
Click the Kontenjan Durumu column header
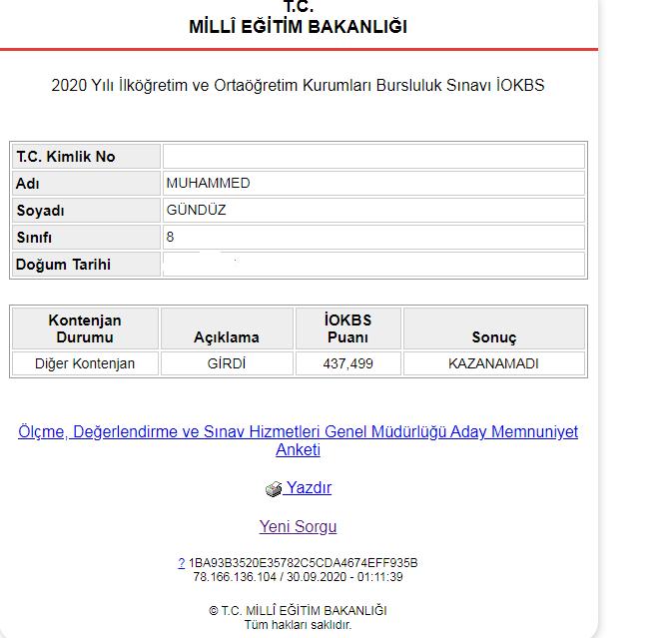(85, 328)
